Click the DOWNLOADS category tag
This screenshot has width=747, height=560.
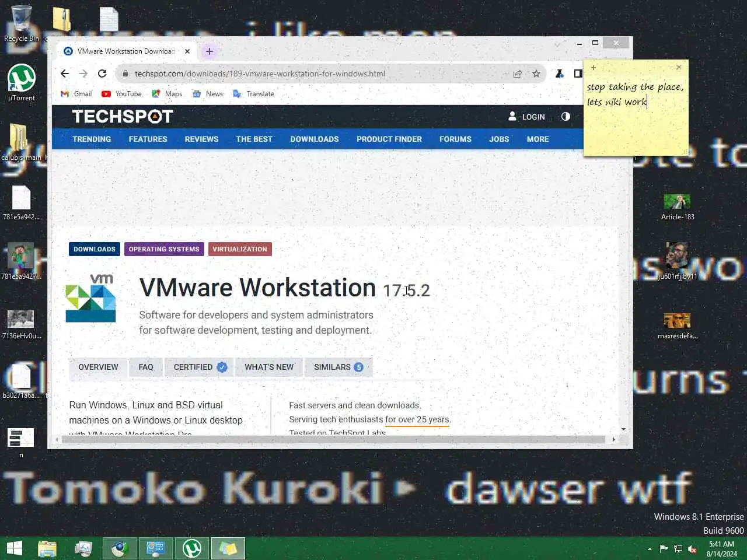[x=95, y=249]
